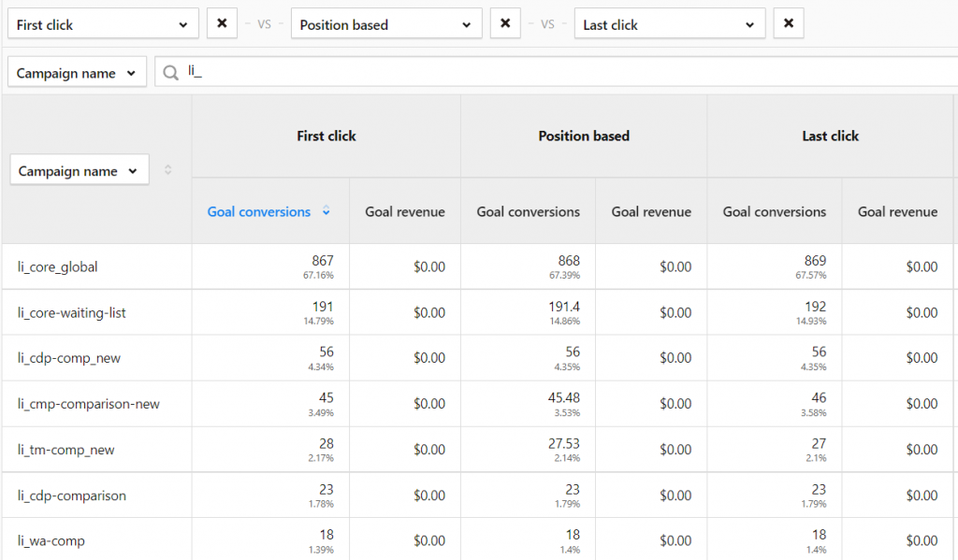Remove the Position based model via its X icon
This screenshot has height=560, width=958.
(x=505, y=22)
